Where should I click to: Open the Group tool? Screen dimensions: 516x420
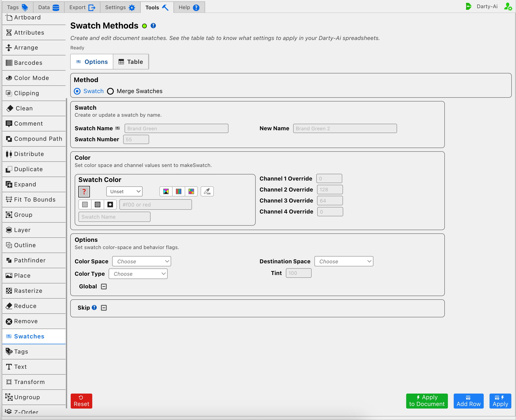(x=34, y=215)
